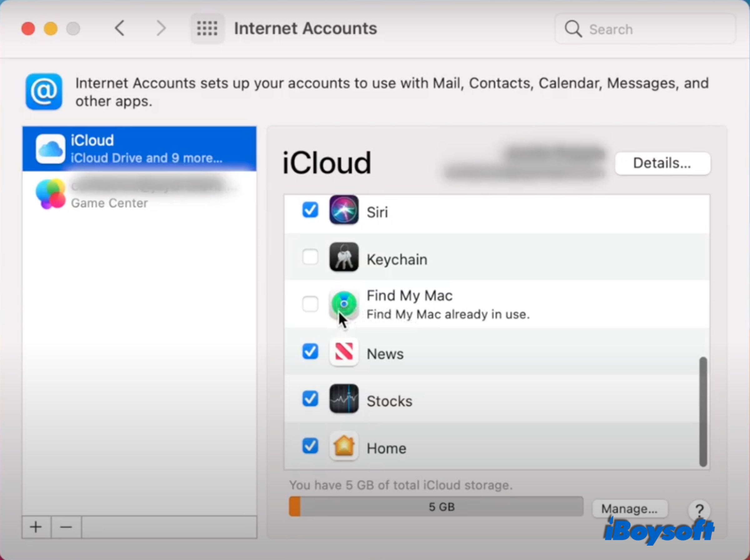750x560 pixels.
Task: Select the Siri app icon
Action: click(343, 210)
